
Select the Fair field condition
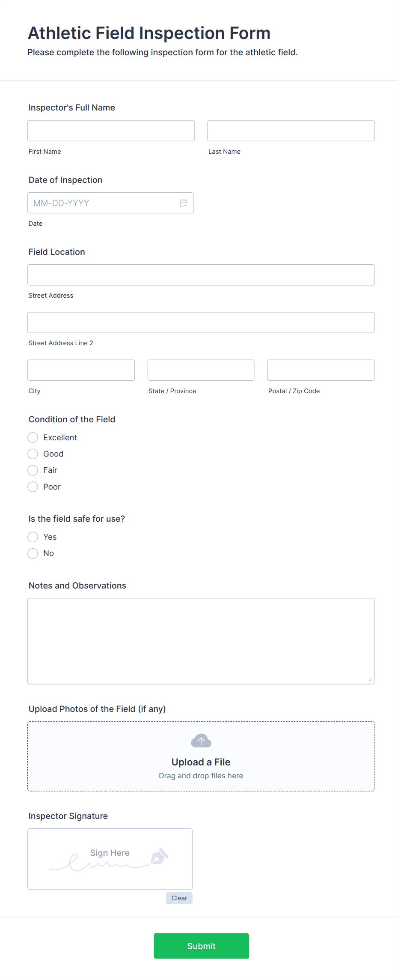click(x=33, y=470)
